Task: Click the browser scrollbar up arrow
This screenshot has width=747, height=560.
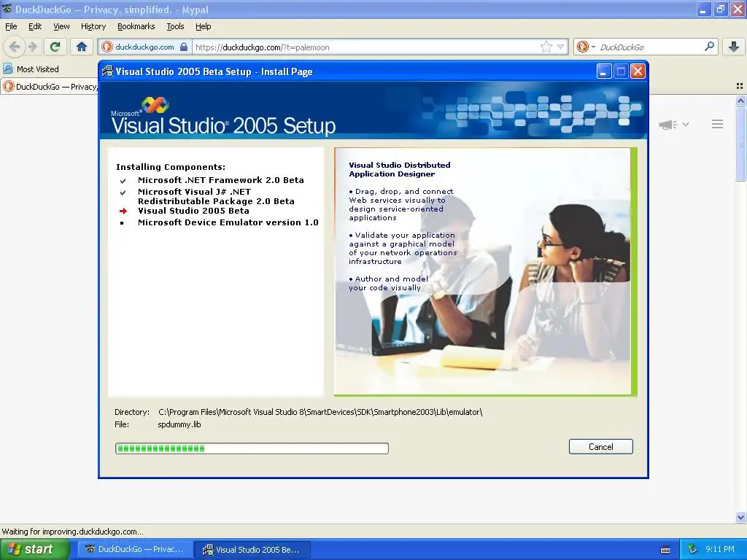Action: [x=740, y=101]
